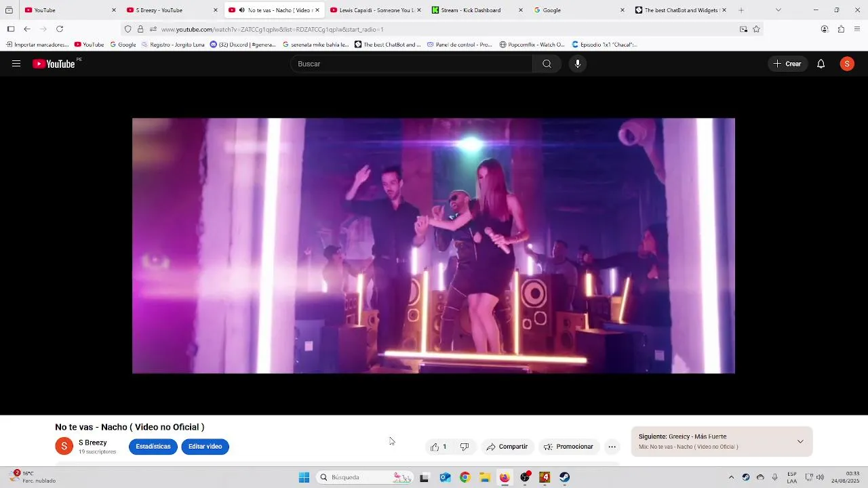
Task: Focus the Buscar search field
Action: tap(412, 64)
